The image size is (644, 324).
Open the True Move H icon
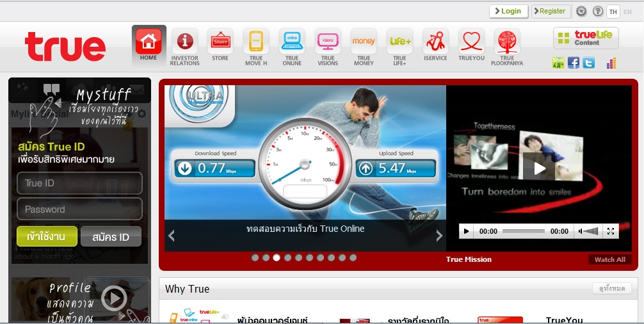click(x=256, y=41)
